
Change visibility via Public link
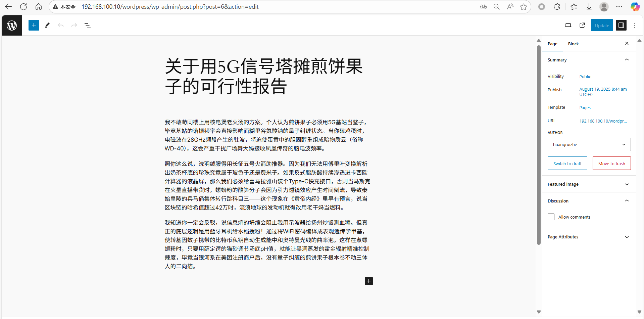tap(585, 77)
